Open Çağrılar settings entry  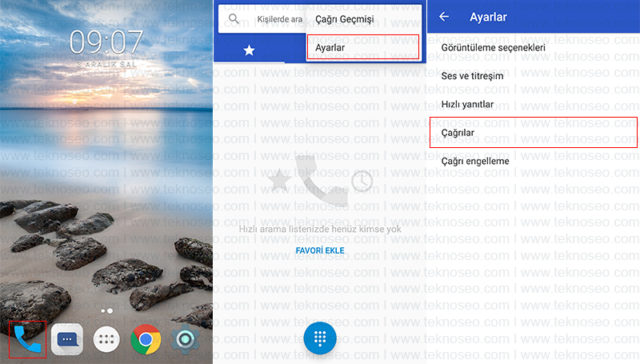click(533, 133)
